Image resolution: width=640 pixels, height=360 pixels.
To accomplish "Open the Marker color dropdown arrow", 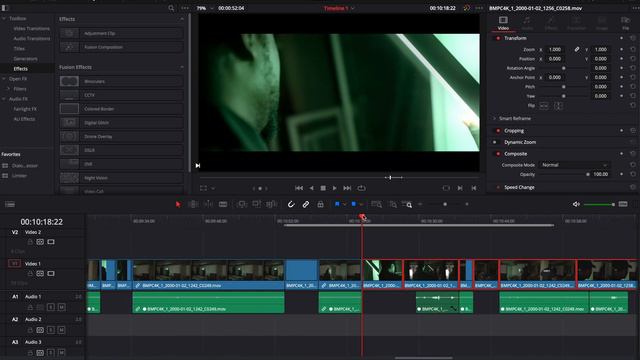I will (x=361, y=204).
